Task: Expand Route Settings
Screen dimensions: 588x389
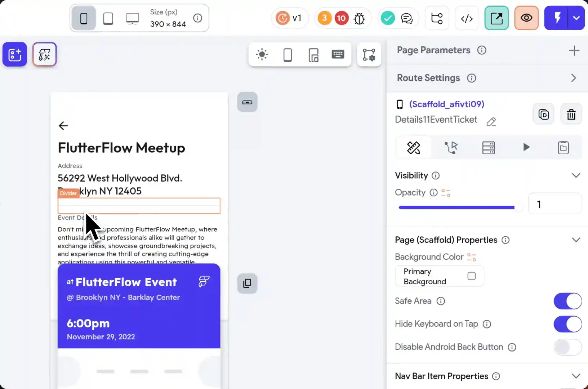Action: [x=573, y=78]
